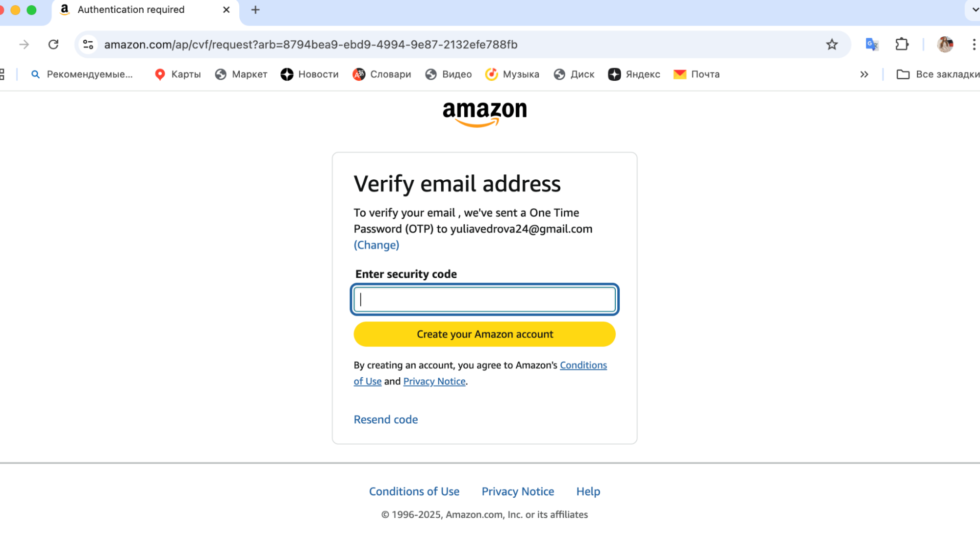
Task: Open the footer Help link
Action: point(588,491)
